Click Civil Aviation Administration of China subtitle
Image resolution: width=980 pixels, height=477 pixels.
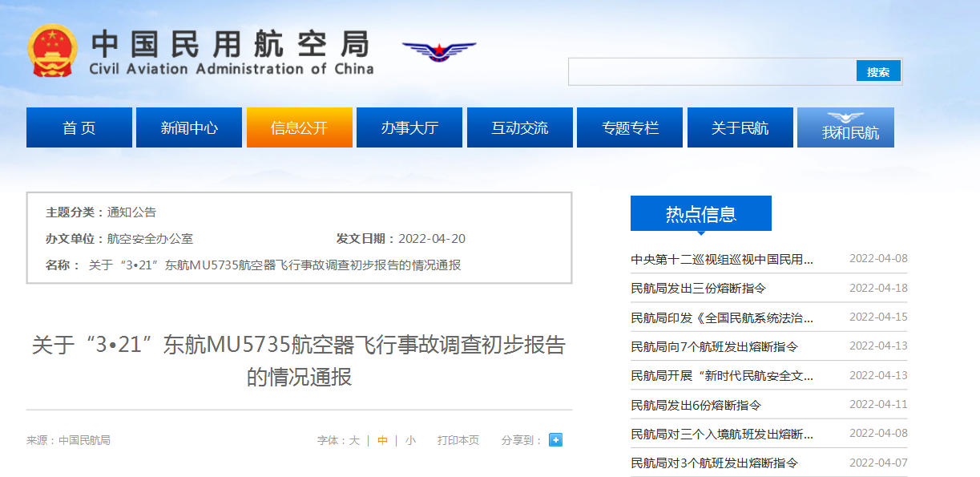tap(232, 69)
